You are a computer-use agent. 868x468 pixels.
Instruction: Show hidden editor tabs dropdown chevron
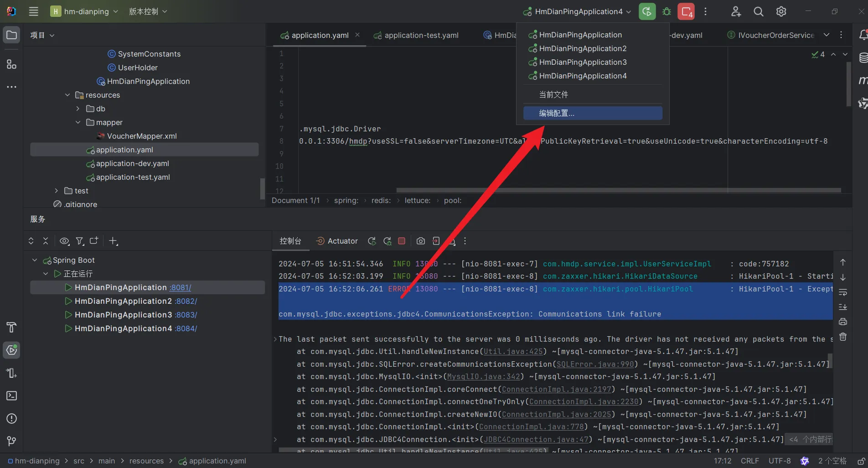[x=827, y=35]
